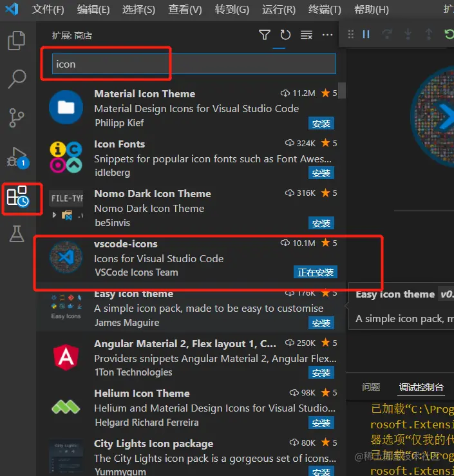The width and height of the screenshot is (454, 476).
Task: Select Nomo Dark Icon Theme thumbnail
Action: tap(66, 206)
